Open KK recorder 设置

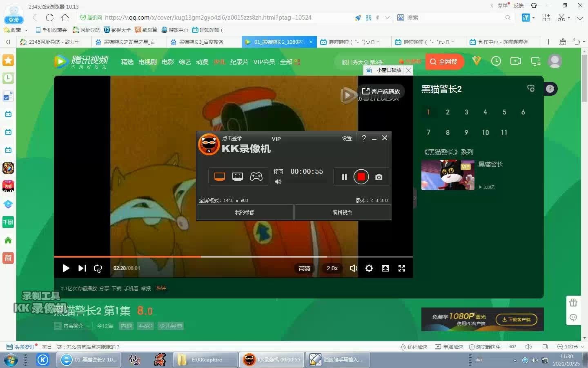pos(347,138)
